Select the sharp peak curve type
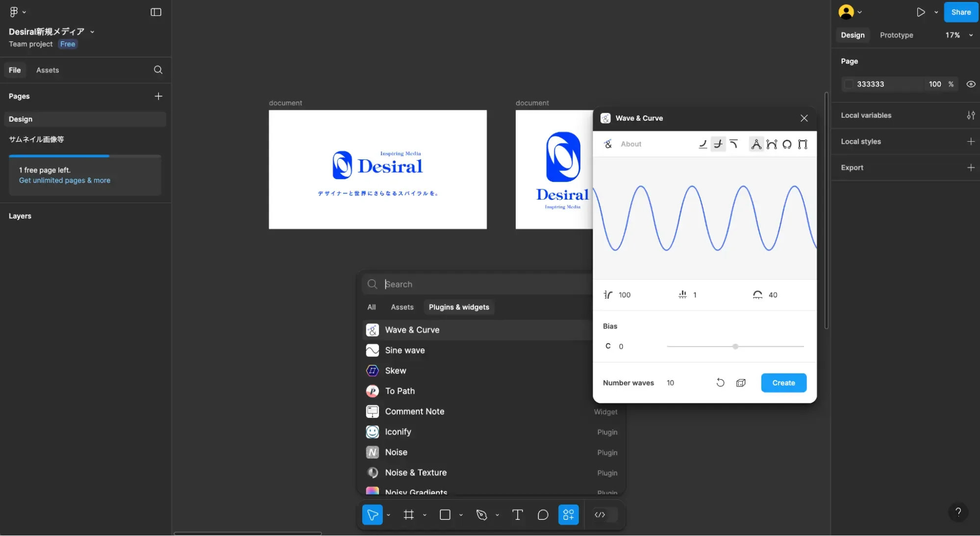Screen dimensions: 980x536 coord(756,144)
